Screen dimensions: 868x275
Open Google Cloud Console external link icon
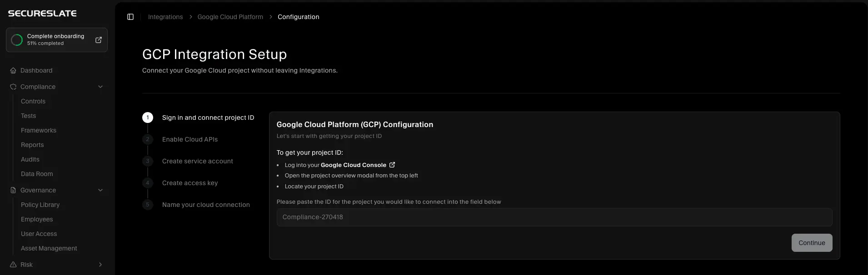(x=392, y=165)
